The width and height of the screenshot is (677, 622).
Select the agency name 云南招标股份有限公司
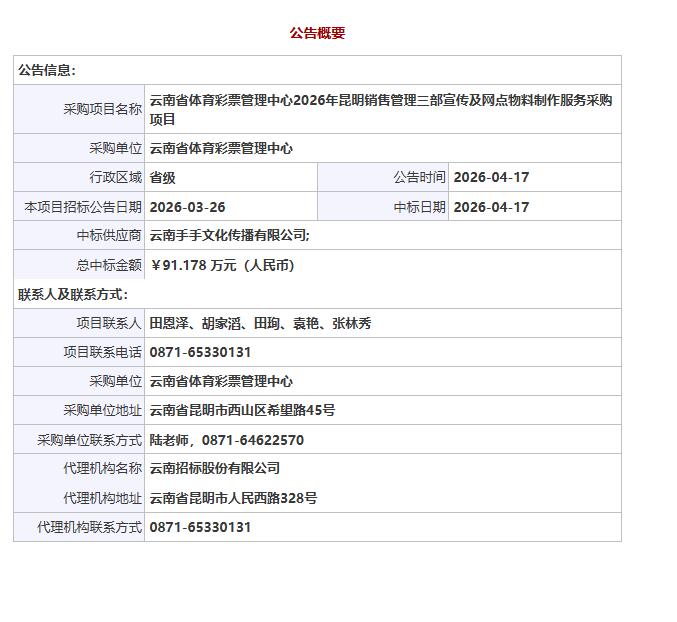(x=214, y=468)
